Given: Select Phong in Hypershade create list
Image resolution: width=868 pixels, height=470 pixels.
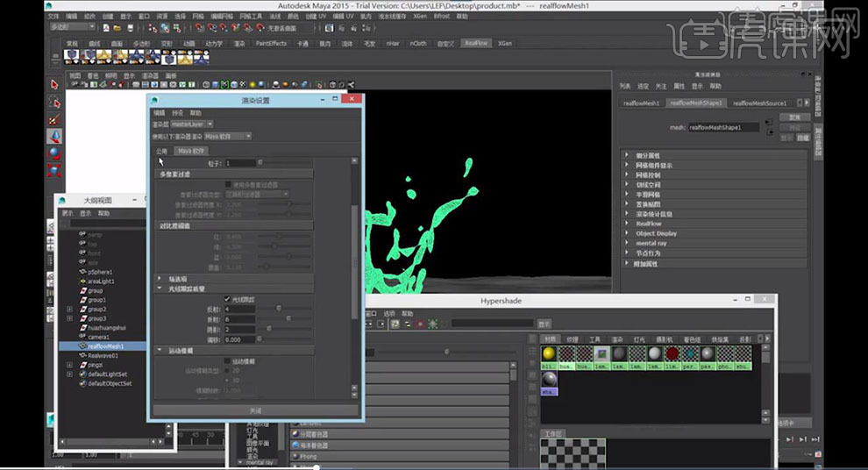Looking at the screenshot, I should click(400, 457).
